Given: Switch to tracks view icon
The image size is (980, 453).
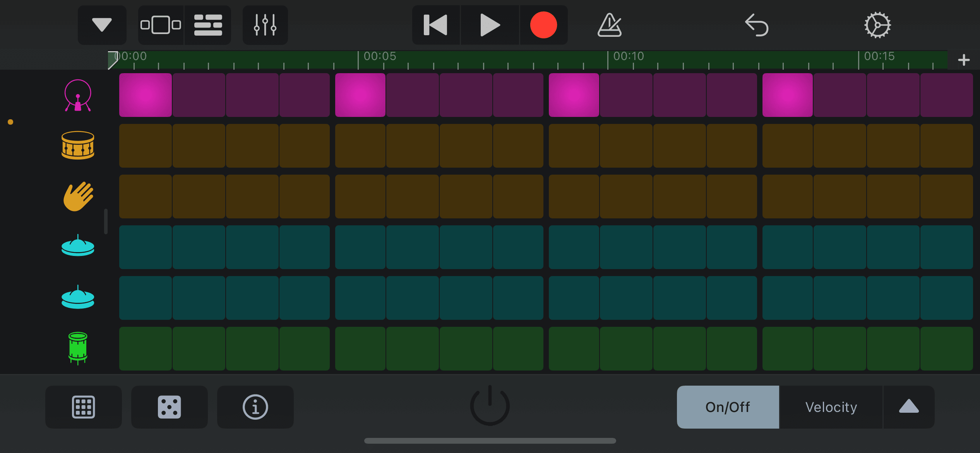Looking at the screenshot, I should (208, 25).
